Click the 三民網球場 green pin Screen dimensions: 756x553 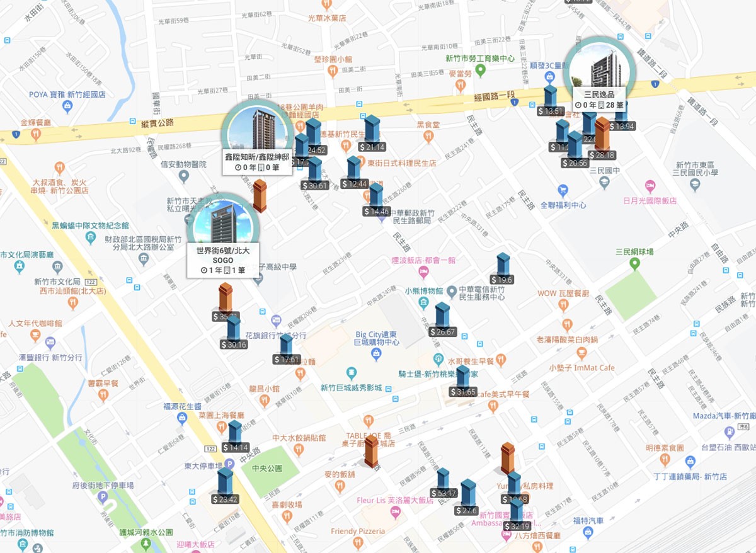pos(635,263)
